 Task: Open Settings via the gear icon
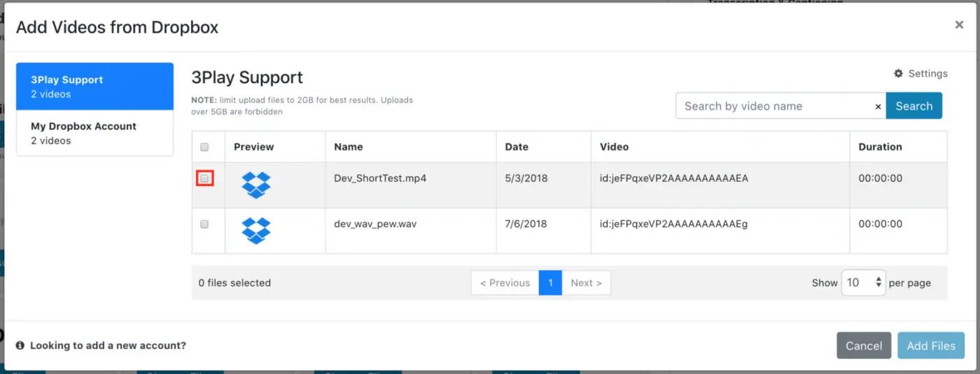tap(898, 73)
